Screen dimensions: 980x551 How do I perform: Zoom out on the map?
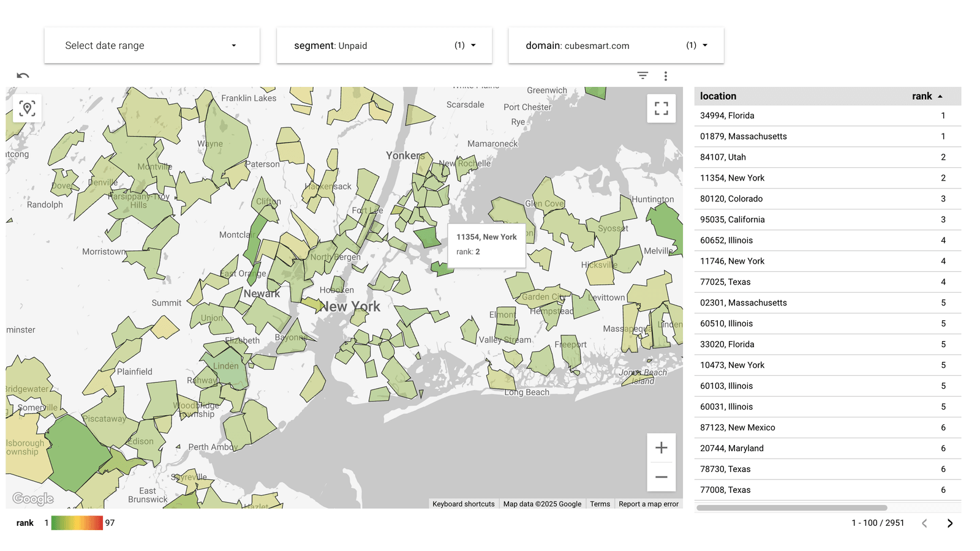(661, 477)
